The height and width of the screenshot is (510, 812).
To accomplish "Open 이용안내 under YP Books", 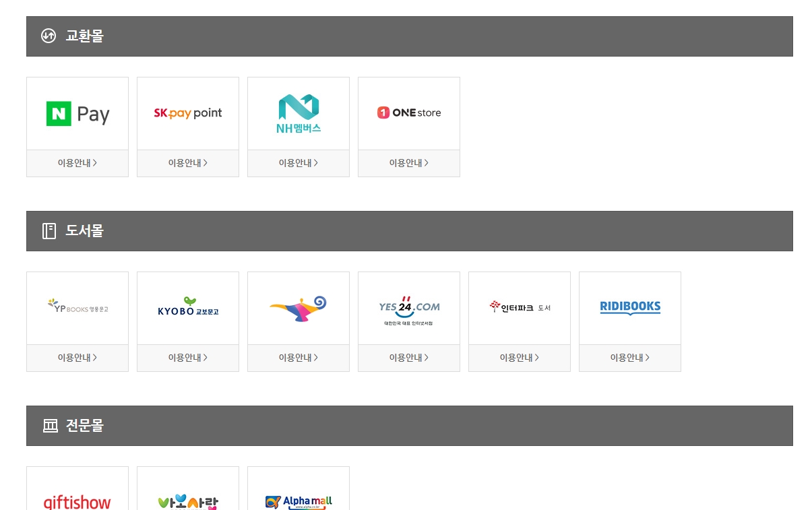I will tap(77, 358).
